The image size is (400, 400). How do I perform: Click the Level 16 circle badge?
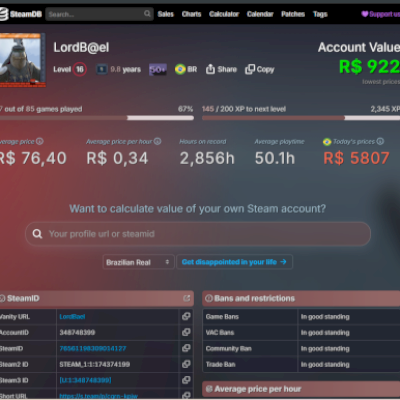pos(80,69)
